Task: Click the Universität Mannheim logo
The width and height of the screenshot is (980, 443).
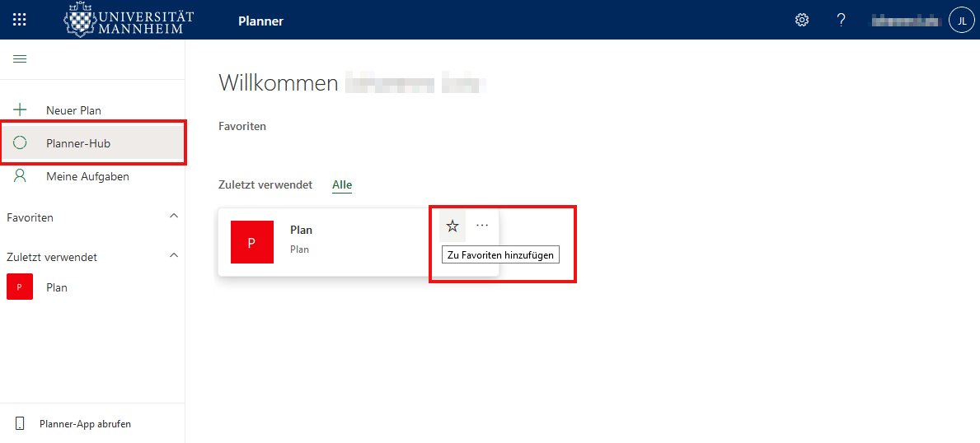Action: point(129,20)
